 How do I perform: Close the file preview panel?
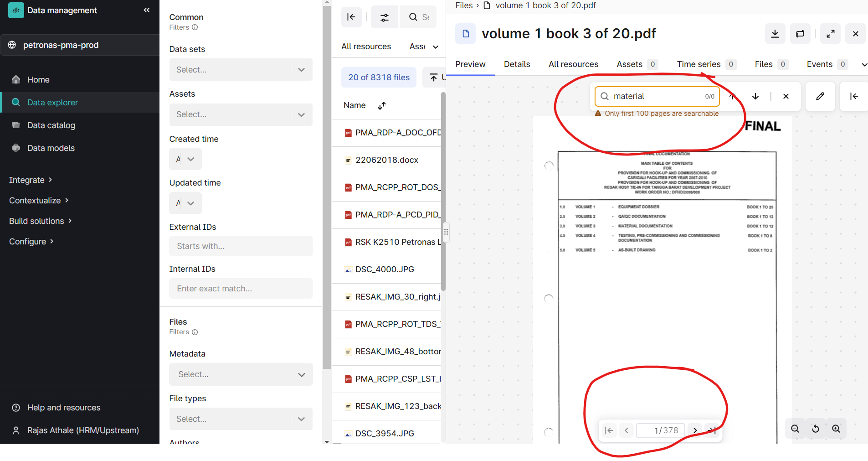[855, 34]
